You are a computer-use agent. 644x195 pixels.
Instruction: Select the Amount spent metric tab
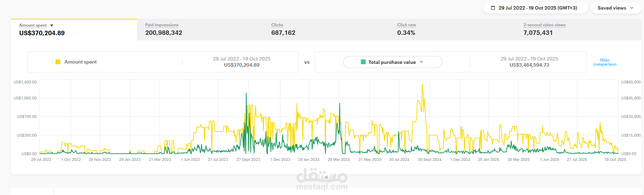(74, 30)
